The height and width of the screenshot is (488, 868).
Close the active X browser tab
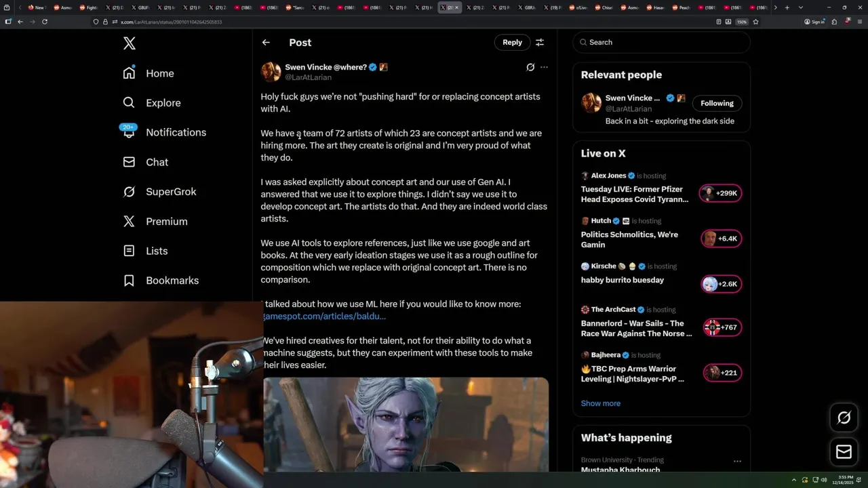click(x=457, y=7)
